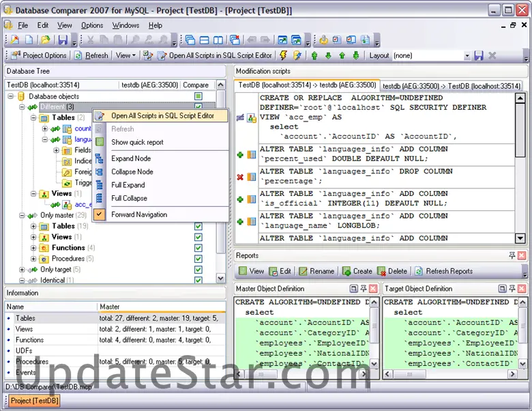Click the Project Options toolbar button
532x411 pixels.
39,55
